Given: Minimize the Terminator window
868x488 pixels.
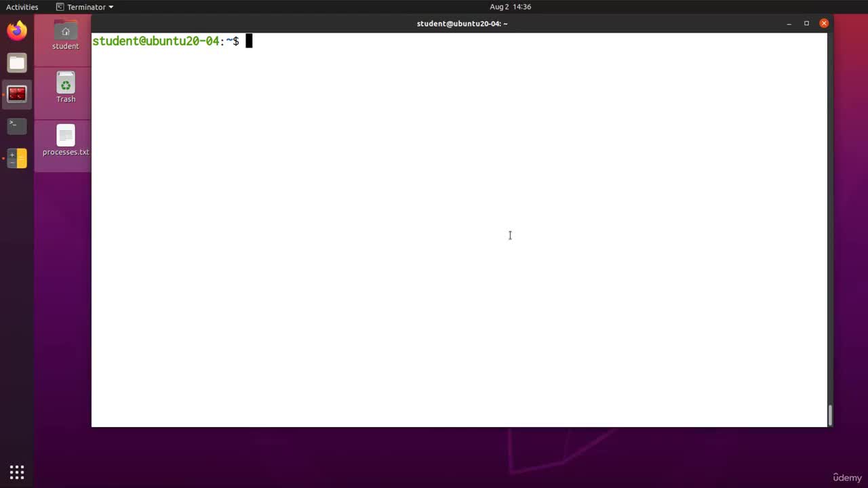Looking at the screenshot, I should (789, 24).
